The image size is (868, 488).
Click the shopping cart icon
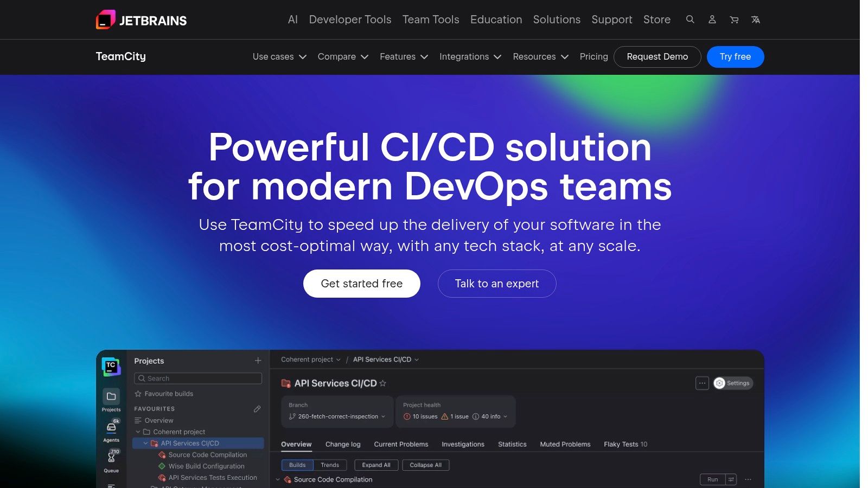click(x=733, y=20)
